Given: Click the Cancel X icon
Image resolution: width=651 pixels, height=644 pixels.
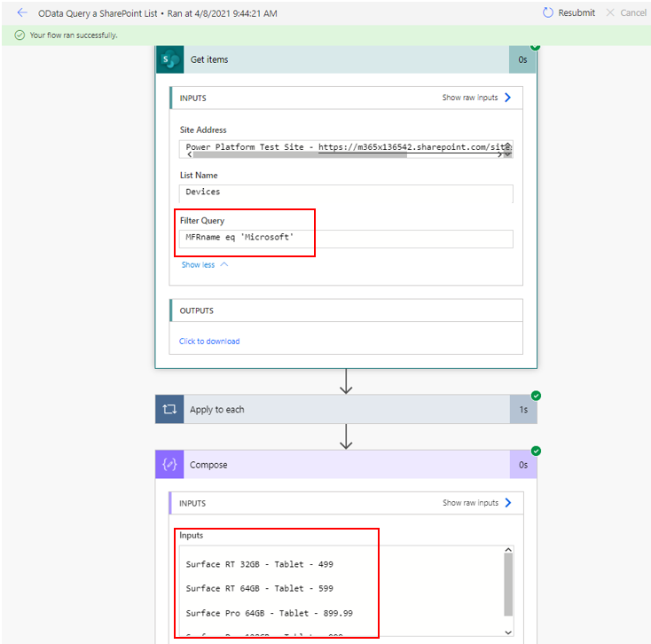Looking at the screenshot, I should [610, 13].
